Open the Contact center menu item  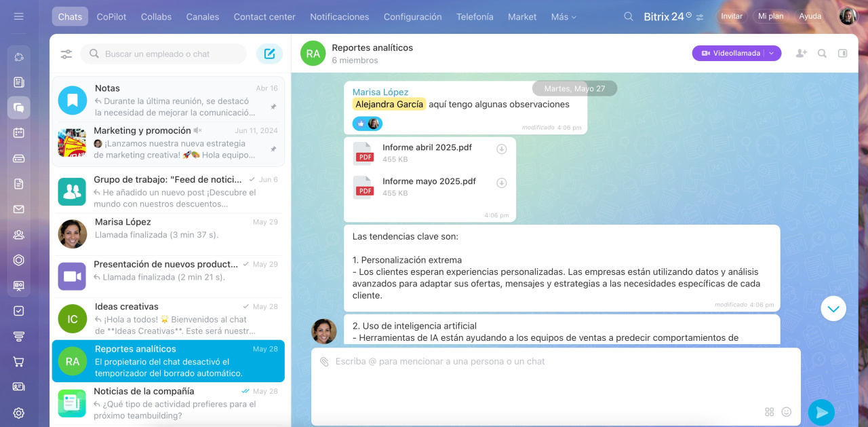[264, 17]
